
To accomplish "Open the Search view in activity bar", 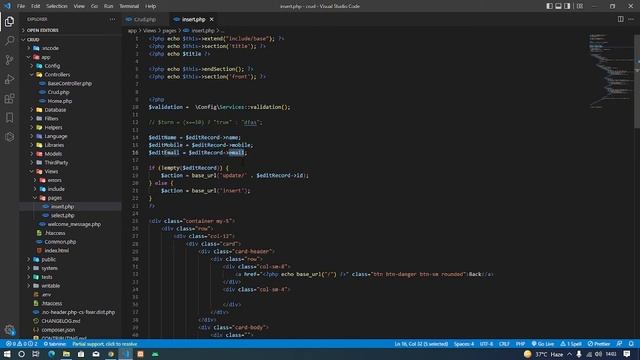I will pos(9,40).
